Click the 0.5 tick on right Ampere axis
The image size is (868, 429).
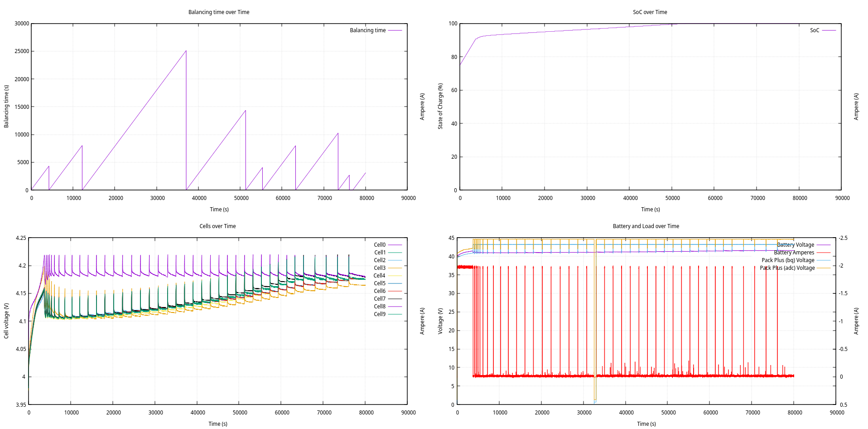[843, 405]
